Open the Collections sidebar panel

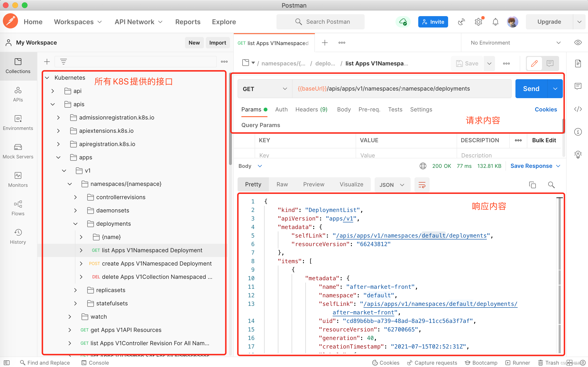tap(18, 66)
